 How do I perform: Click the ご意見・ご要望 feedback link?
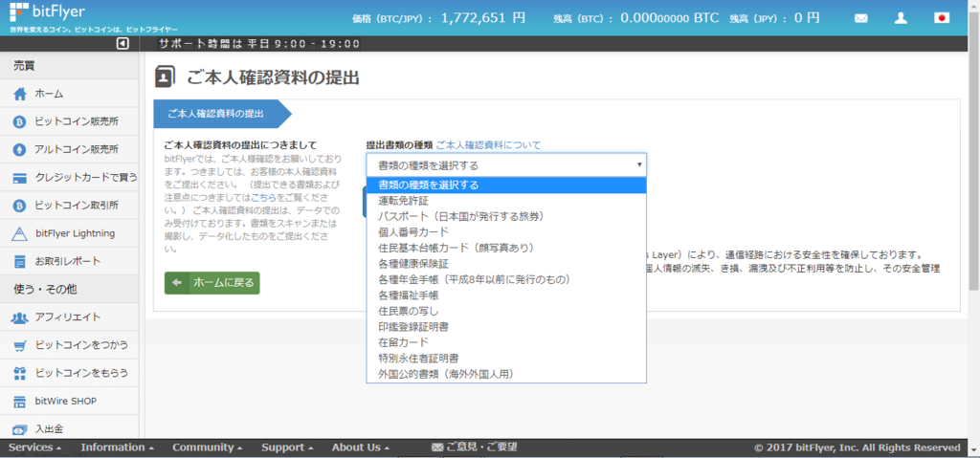tap(475, 447)
